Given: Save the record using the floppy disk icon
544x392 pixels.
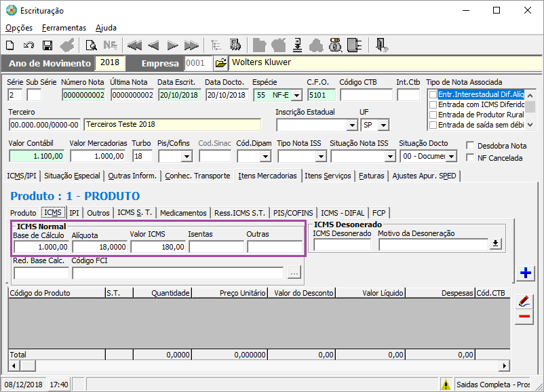Looking at the screenshot, I should tap(47, 45).
